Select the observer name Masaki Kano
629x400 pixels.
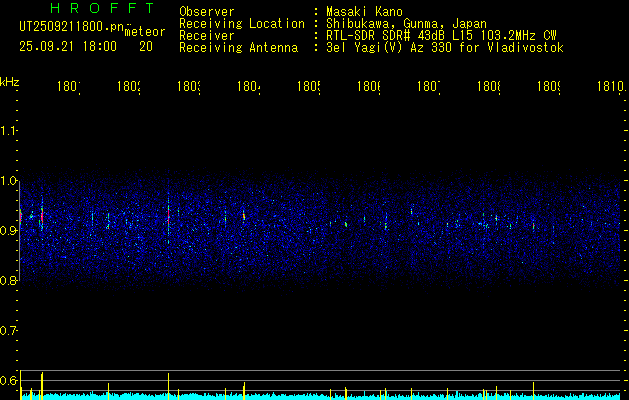click(364, 12)
